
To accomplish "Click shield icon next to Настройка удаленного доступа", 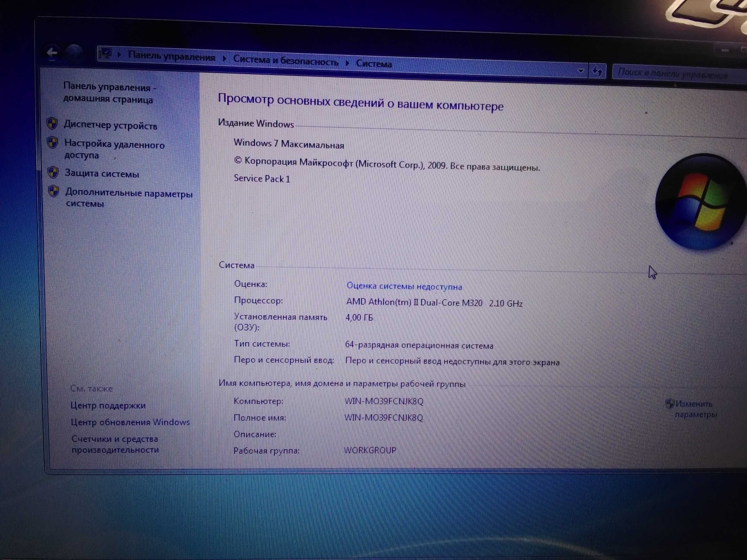I will (52, 143).
